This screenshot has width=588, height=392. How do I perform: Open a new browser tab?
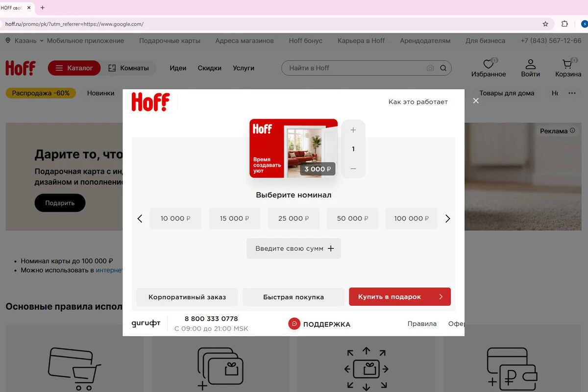[x=43, y=7]
